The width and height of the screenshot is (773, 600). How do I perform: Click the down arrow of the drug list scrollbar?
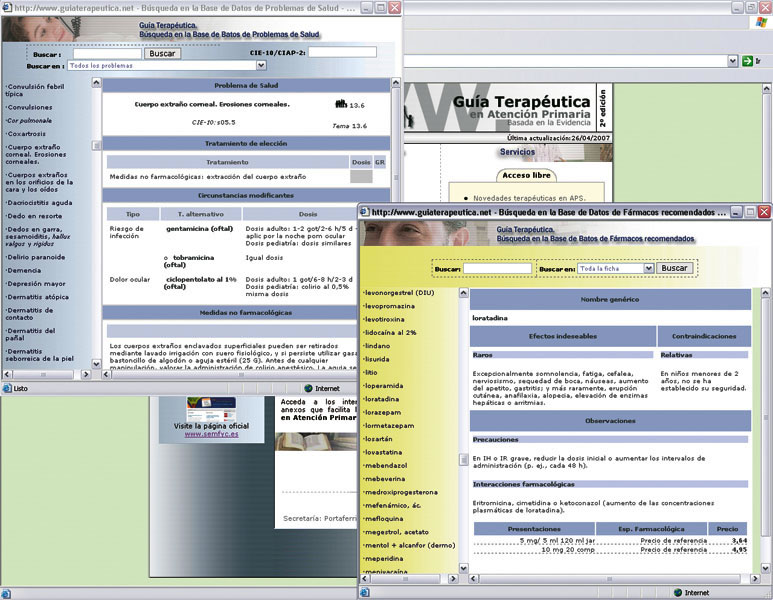463,568
